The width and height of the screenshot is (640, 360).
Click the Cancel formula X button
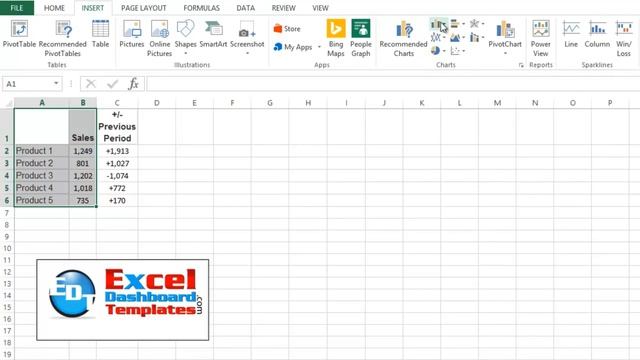pos(91,84)
